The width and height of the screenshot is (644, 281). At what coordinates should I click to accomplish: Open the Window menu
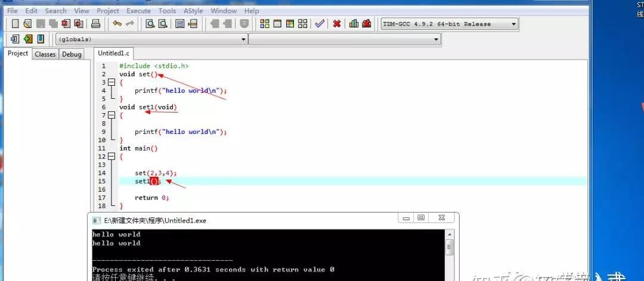[224, 11]
